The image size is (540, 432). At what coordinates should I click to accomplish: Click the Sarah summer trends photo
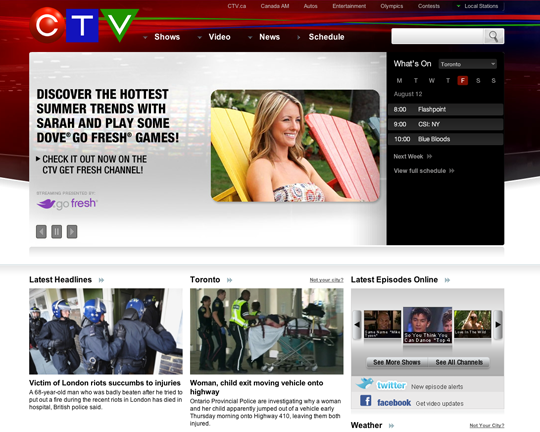click(295, 146)
